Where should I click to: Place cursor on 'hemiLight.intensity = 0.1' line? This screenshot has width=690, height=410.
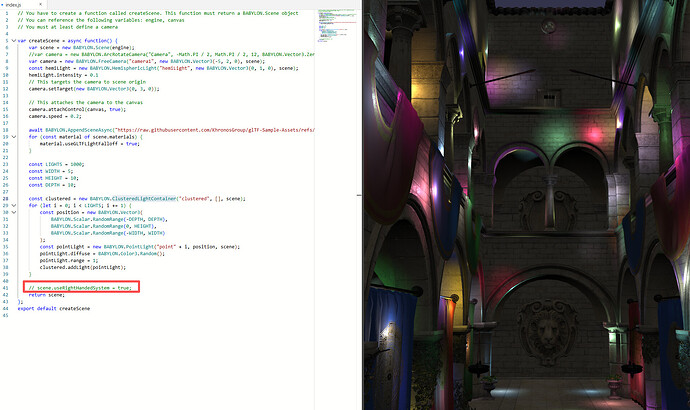63,75
